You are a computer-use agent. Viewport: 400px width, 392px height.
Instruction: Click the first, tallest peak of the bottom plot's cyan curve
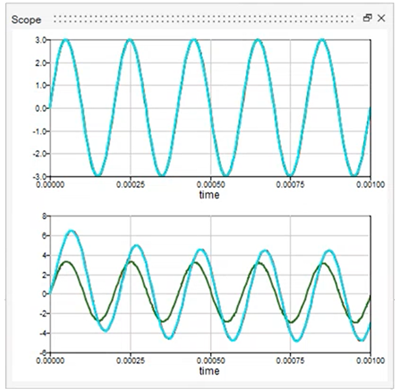coord(71,231)
